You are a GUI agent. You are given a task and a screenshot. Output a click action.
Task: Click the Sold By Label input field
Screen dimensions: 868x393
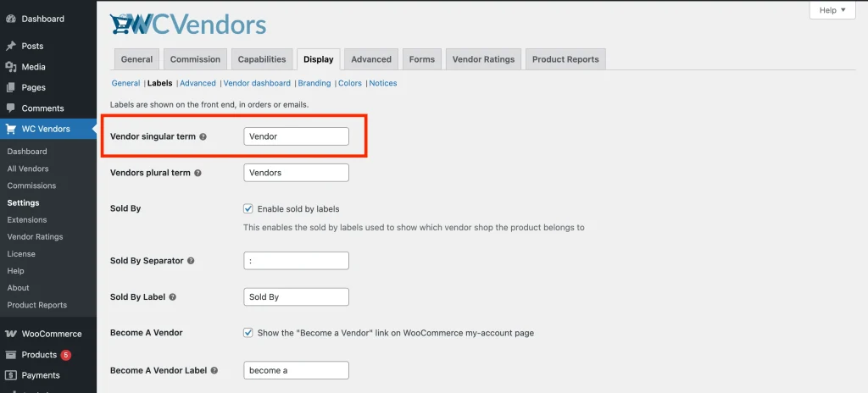click(x=296, y=296)
